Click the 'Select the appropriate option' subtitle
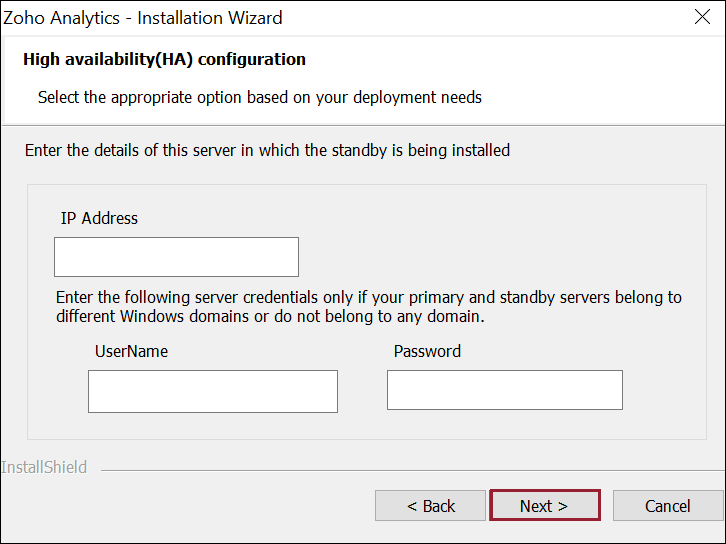Screen dimensions: 726x544 click(260, 97)
